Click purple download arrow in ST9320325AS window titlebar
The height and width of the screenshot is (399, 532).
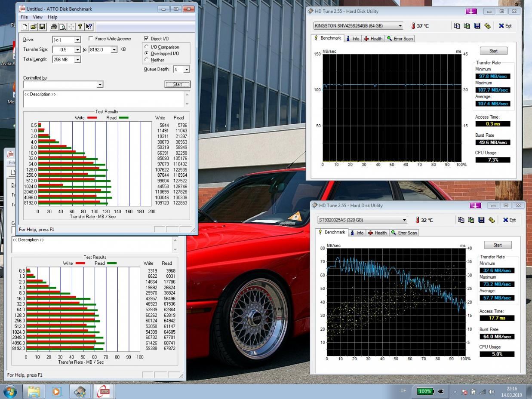point(476,206)
